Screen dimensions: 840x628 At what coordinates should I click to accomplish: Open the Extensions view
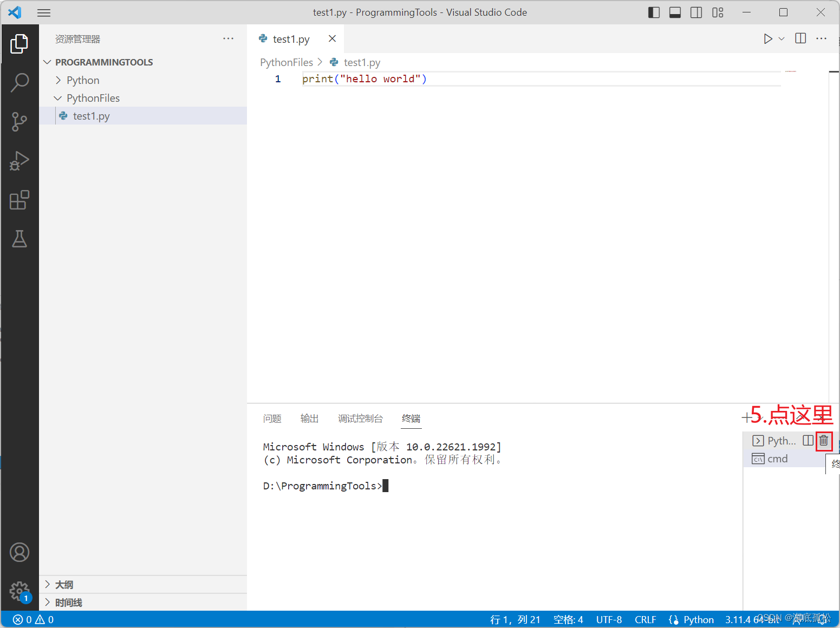coord(19,200)
